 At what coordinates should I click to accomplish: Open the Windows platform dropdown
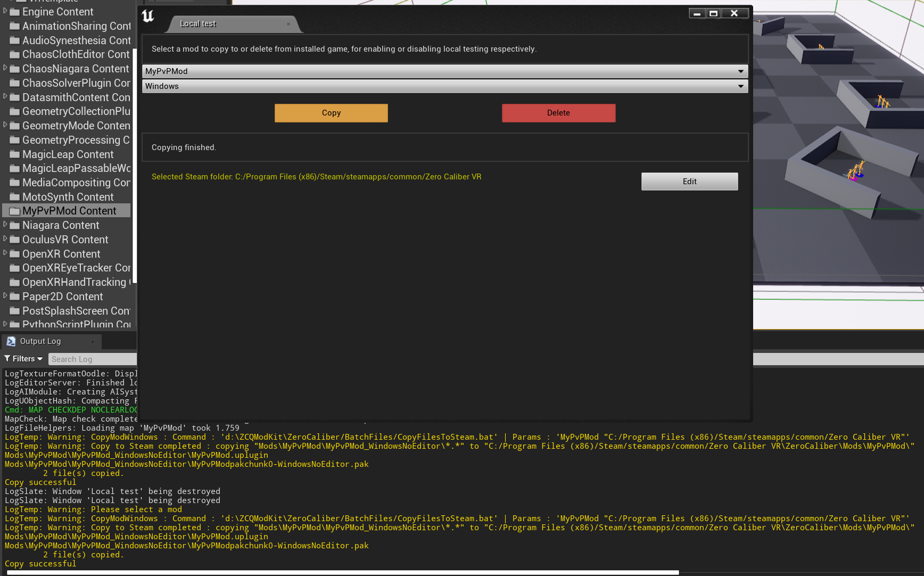click(444, 86)
